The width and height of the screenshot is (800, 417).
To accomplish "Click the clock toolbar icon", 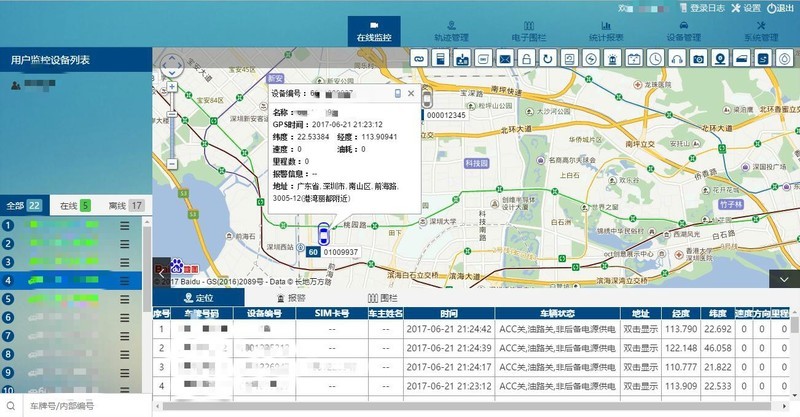I will click(655, 59).
